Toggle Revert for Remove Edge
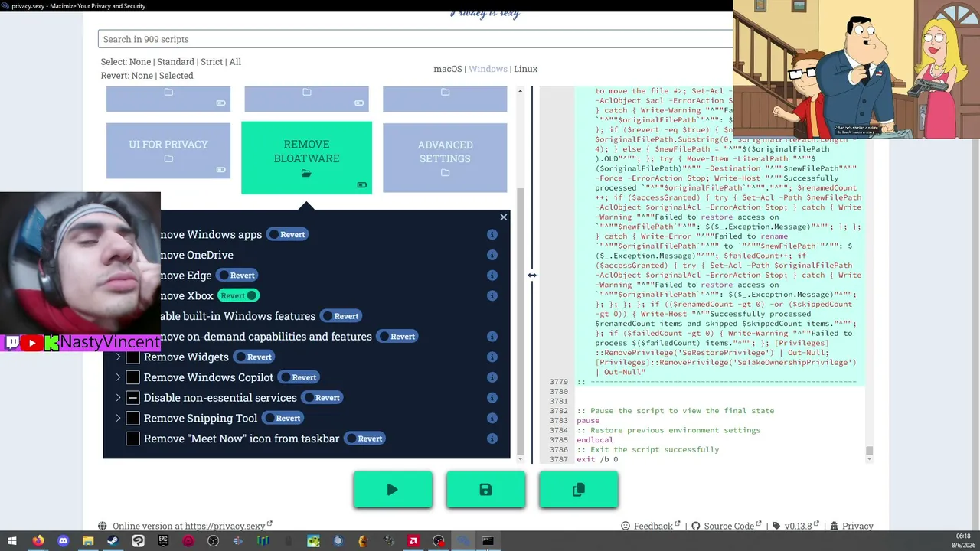This screenshot has height=551, width=980. (237, 275)
